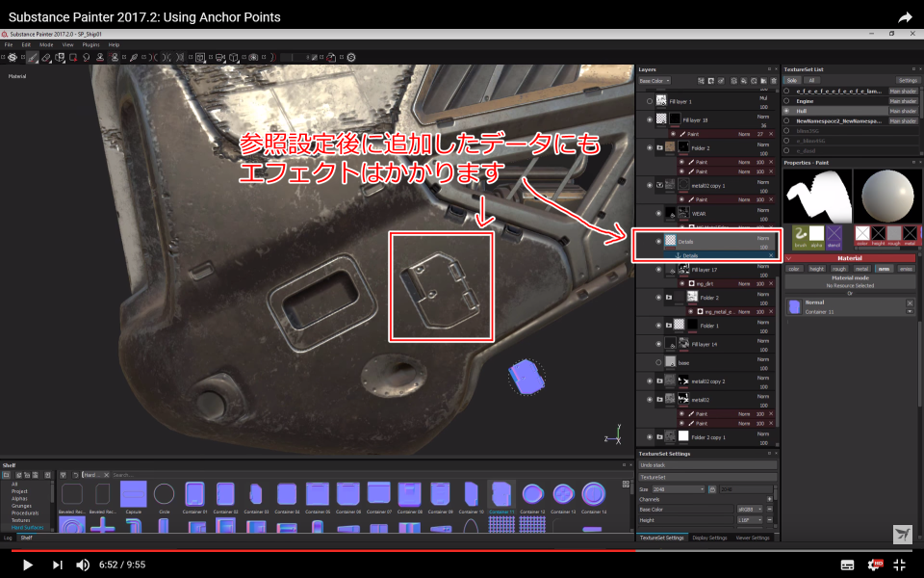Click the shelf filter funnel icon
This screenshot has width=924, height=578.
(x=64, y=475)
